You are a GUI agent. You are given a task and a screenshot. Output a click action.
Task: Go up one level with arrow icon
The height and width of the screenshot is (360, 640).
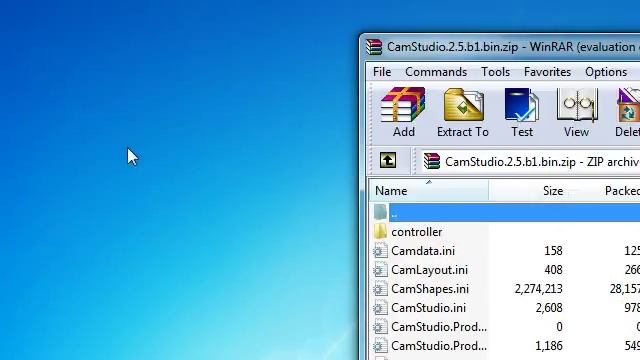pos(388,160)
